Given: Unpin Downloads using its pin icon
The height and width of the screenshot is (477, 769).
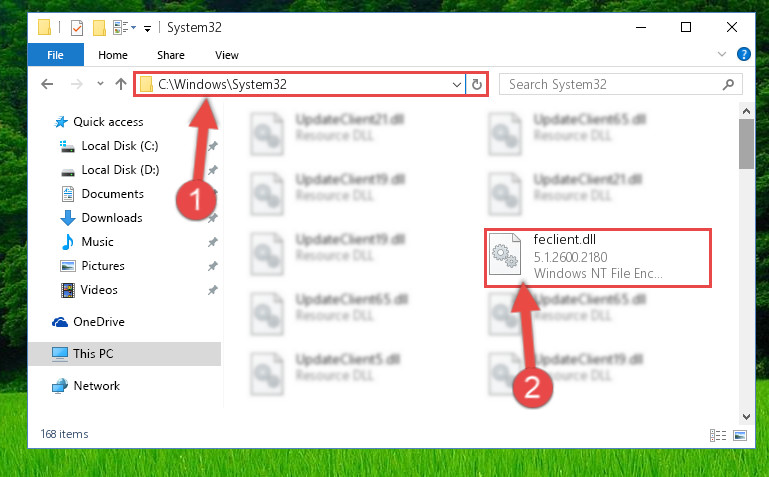Looking at the screenshot, I should pos(212,218).
